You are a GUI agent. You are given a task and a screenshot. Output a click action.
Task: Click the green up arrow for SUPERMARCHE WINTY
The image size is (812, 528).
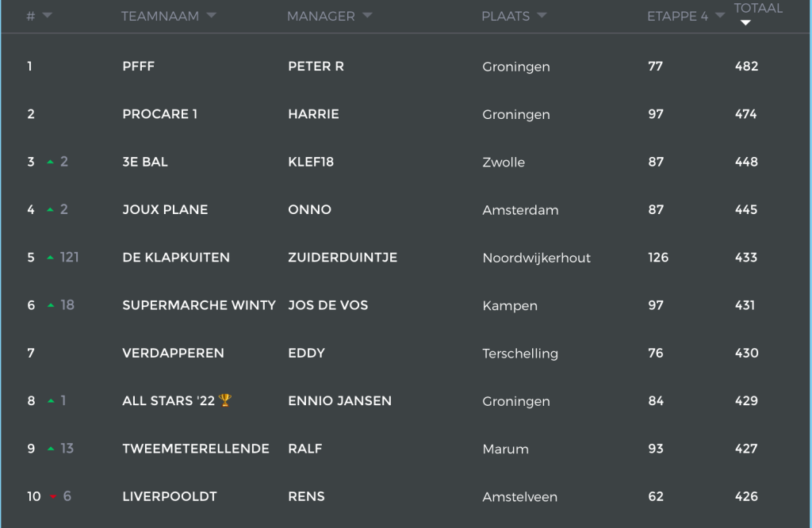(x=50, y=305)
